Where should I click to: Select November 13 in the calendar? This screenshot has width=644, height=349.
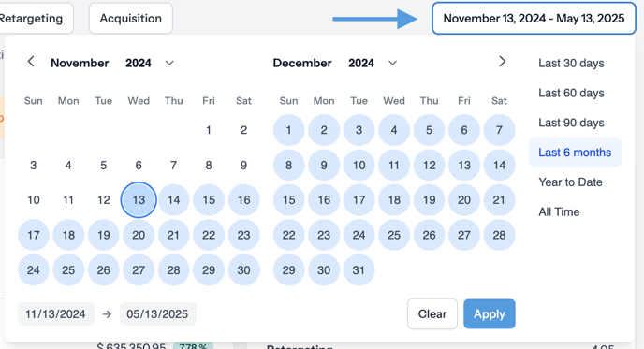click(139, 200)
